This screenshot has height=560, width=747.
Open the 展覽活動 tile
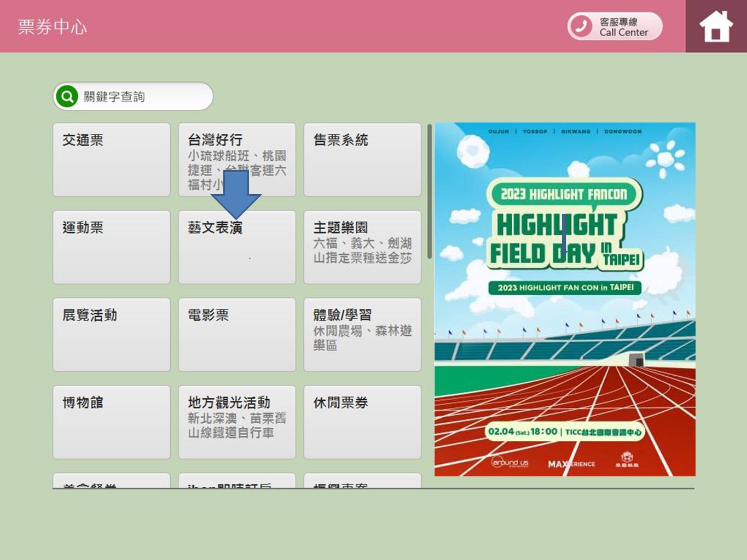(112, 335)
